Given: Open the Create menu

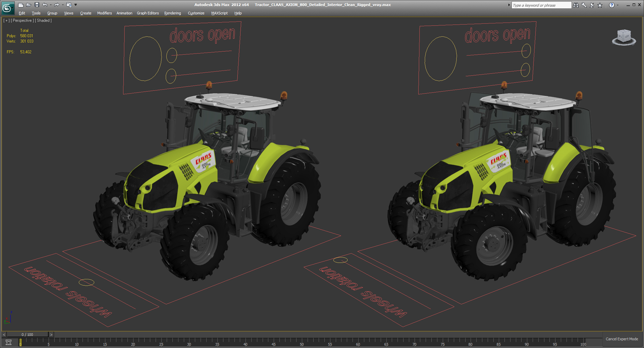Looking at the screenshot, I should click(86, 13).
